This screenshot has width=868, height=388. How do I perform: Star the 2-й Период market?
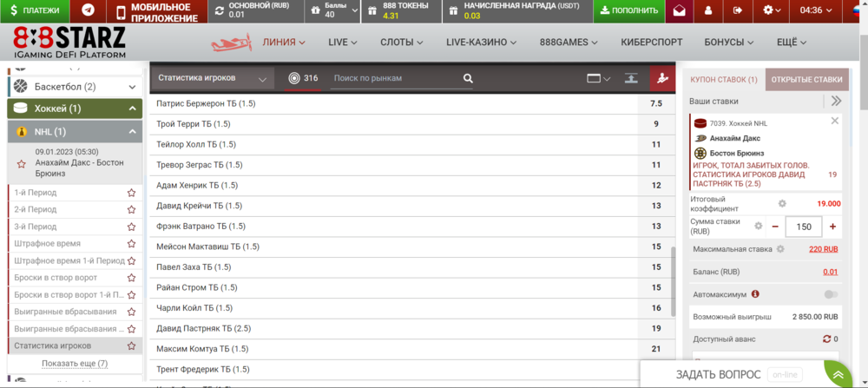(131, 210)
